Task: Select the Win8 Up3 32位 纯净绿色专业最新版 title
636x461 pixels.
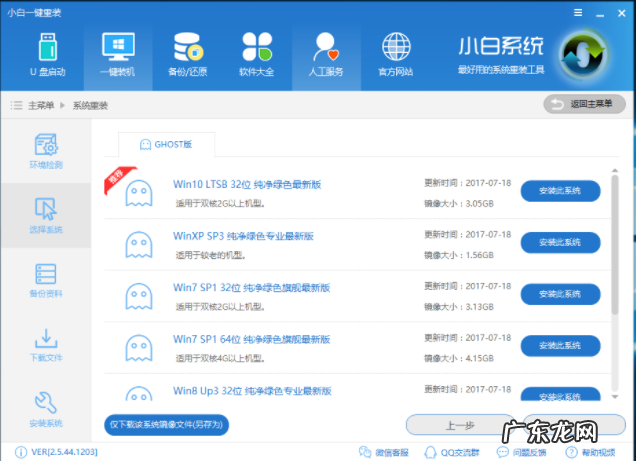Action: [252, 391]
